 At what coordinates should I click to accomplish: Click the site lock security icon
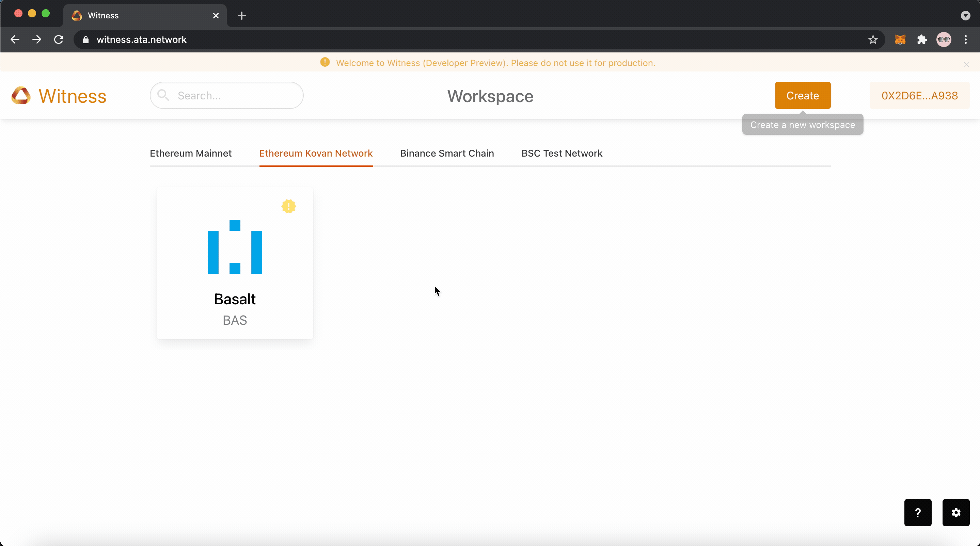85,39
